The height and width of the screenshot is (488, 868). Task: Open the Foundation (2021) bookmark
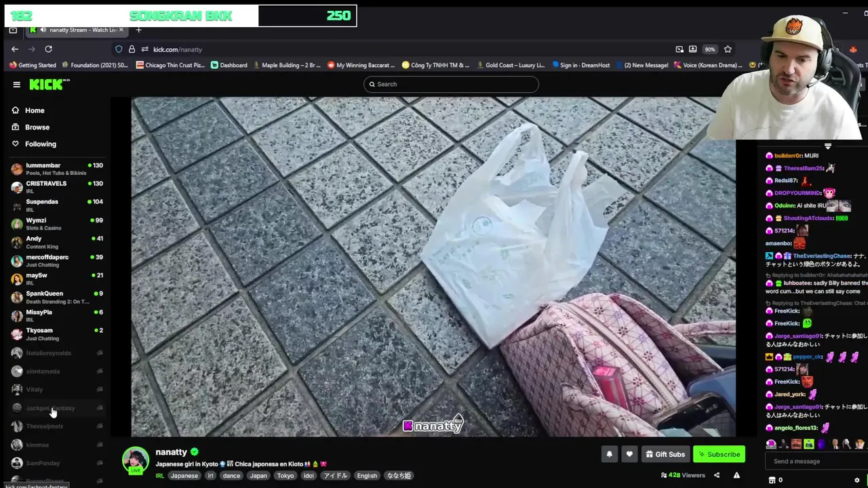click(x=95, y=65)
